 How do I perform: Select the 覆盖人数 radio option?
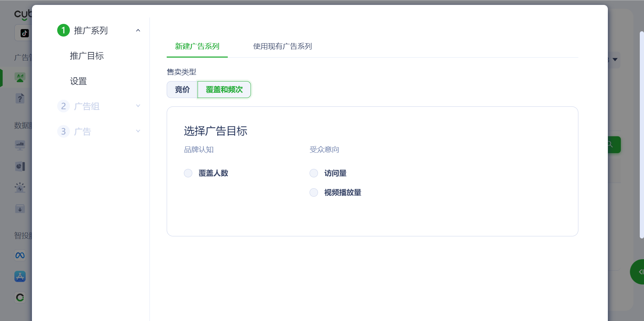pos(188,173)
